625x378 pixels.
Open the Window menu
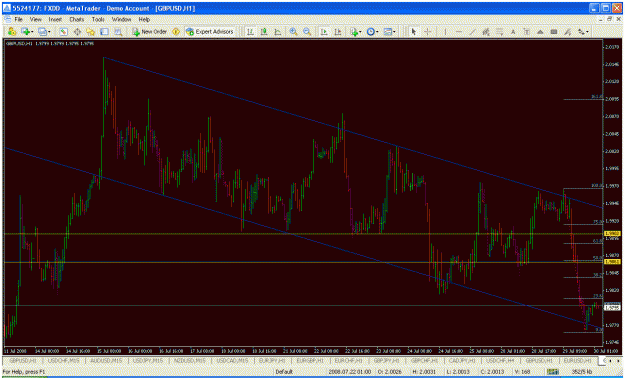click(x=121, y=19)
